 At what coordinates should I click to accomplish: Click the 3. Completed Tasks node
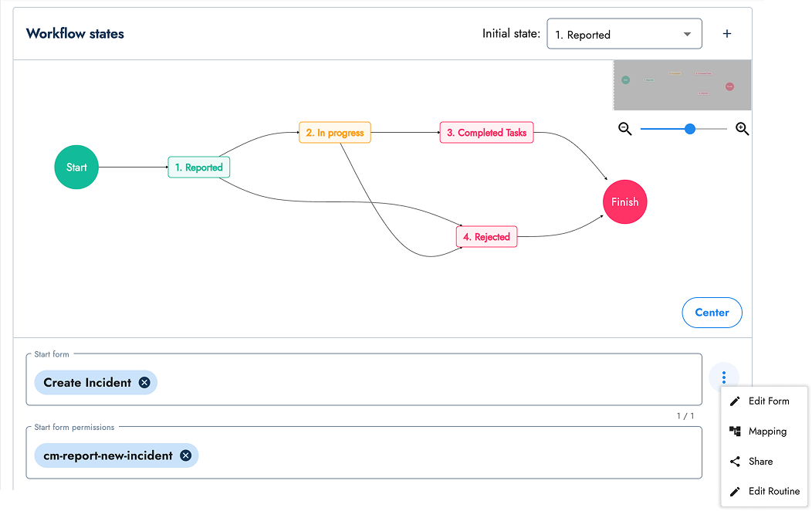coord(486,133)
